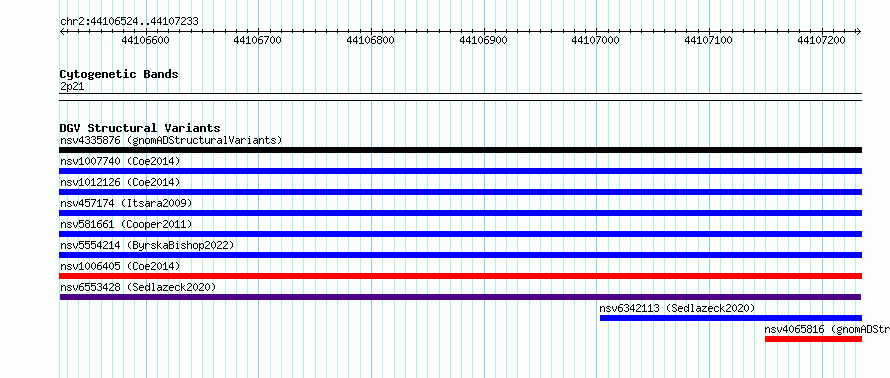Open nsv6553428 (Sedlazeck2020) label
Viewport: 890px width, 378px height.
(138, 287)
